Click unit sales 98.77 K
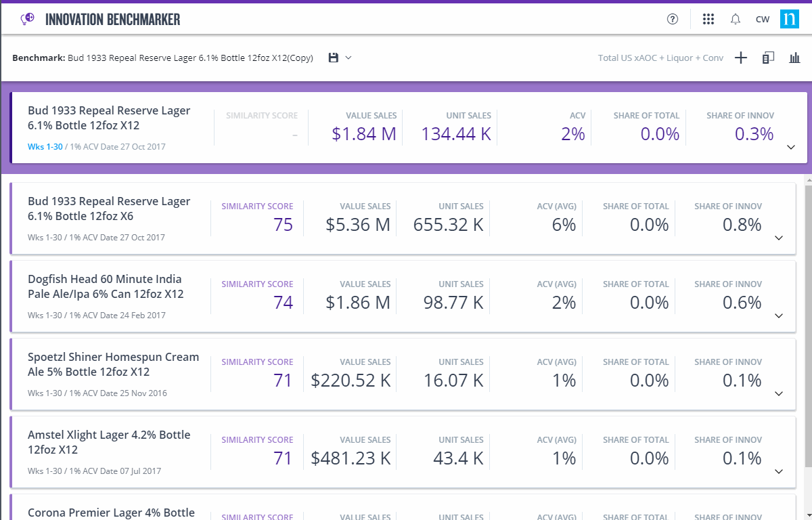 click(453, 303)
